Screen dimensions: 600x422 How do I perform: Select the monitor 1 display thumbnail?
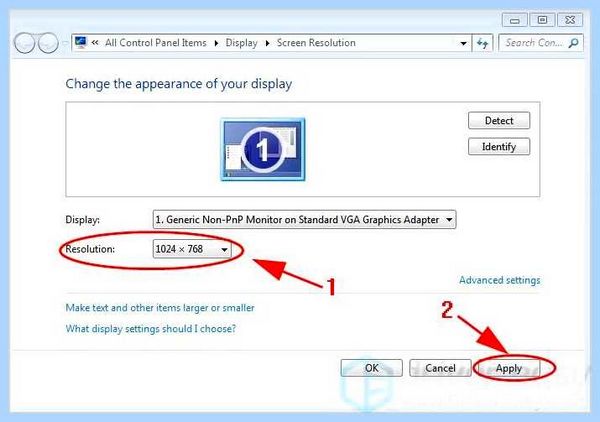(263, 149)
